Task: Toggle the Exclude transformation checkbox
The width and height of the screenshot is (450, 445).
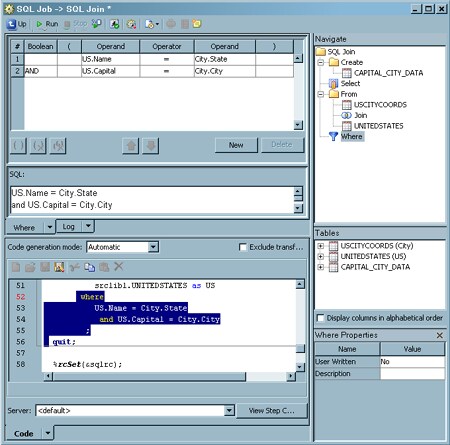Action: 243,247
